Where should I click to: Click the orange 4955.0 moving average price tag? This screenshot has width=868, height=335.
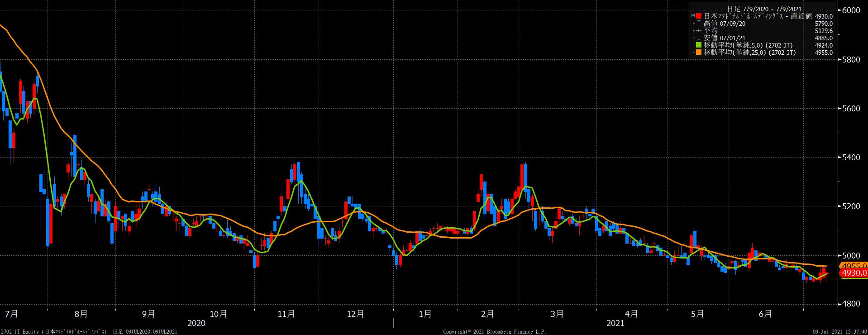[x=854, y=266]
